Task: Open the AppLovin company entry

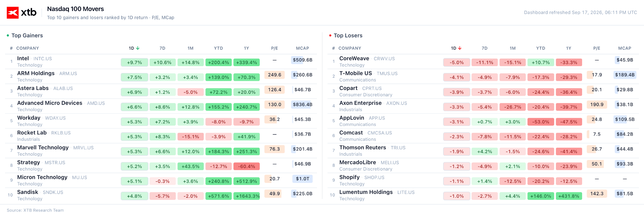Action: 352,118
